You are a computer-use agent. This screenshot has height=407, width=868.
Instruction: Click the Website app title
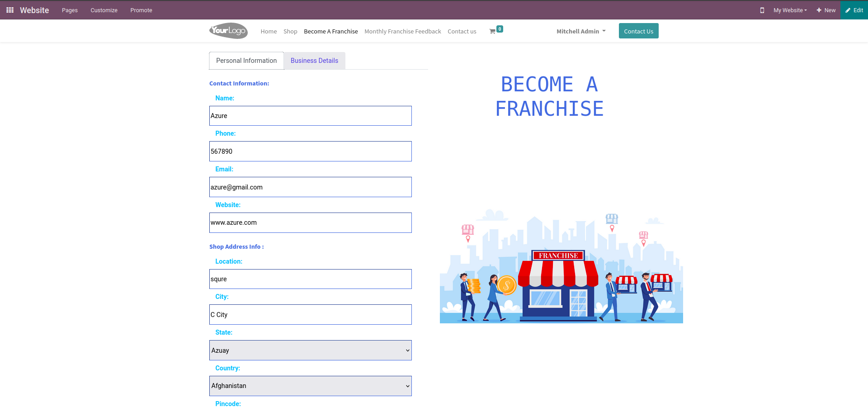coord(34,10)
